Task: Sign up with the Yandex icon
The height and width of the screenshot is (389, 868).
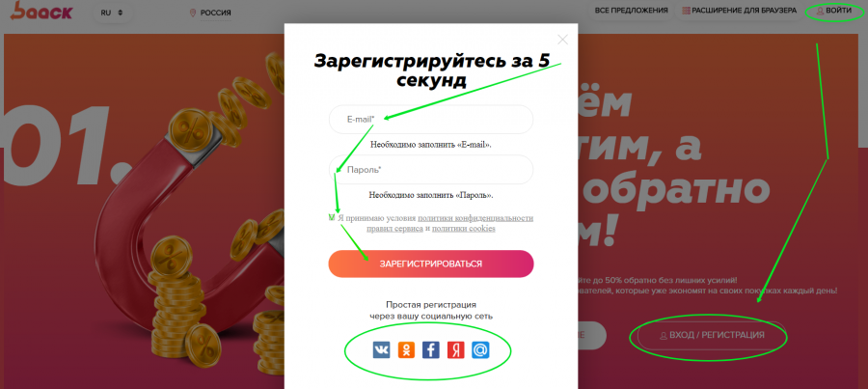Action: (x=455, y=349)
